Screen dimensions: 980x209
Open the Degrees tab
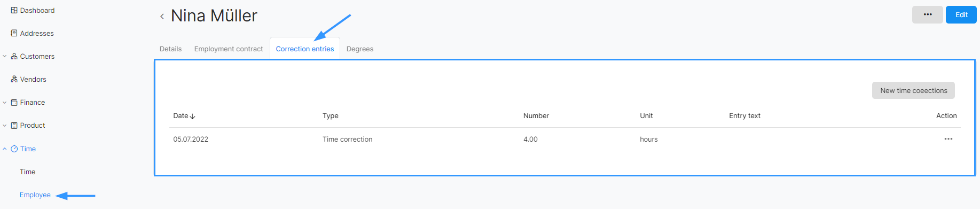[x=360, y=49]
